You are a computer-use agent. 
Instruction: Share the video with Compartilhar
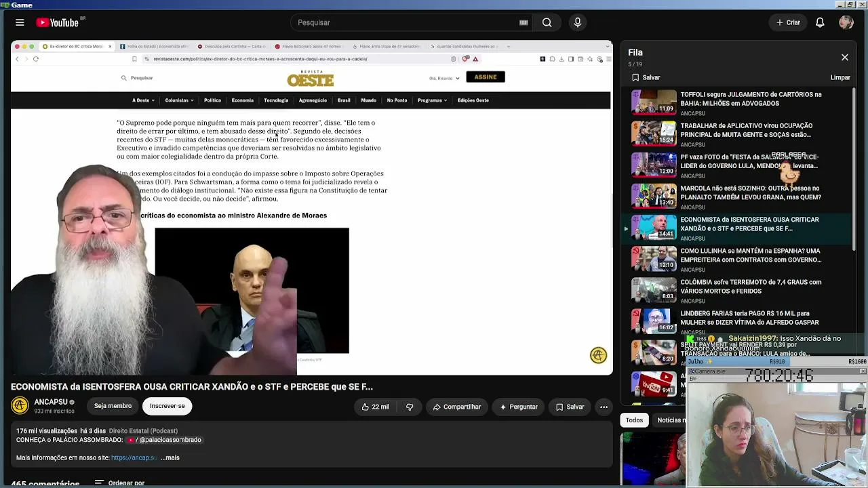(x=456, y=407)
